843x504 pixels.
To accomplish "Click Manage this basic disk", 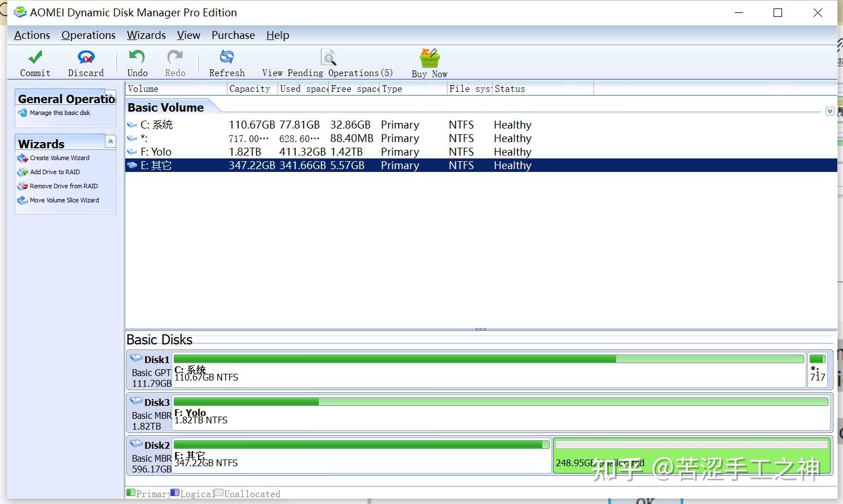I will click(x=59, y=112).
